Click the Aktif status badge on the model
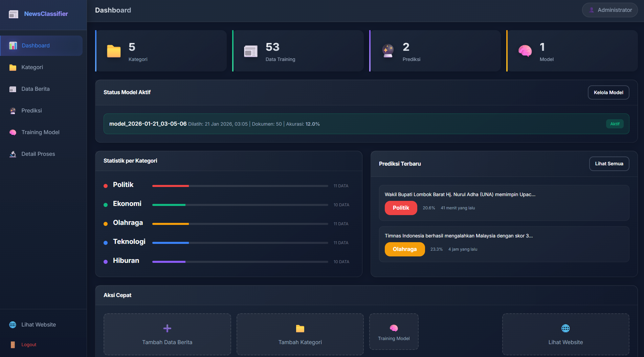Screen dimensions: 644x357 615,124
